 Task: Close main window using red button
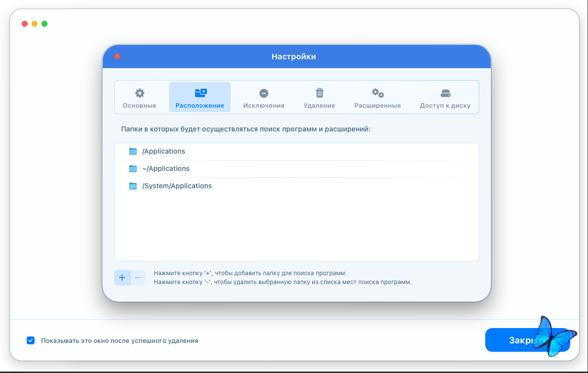(25, 24)
